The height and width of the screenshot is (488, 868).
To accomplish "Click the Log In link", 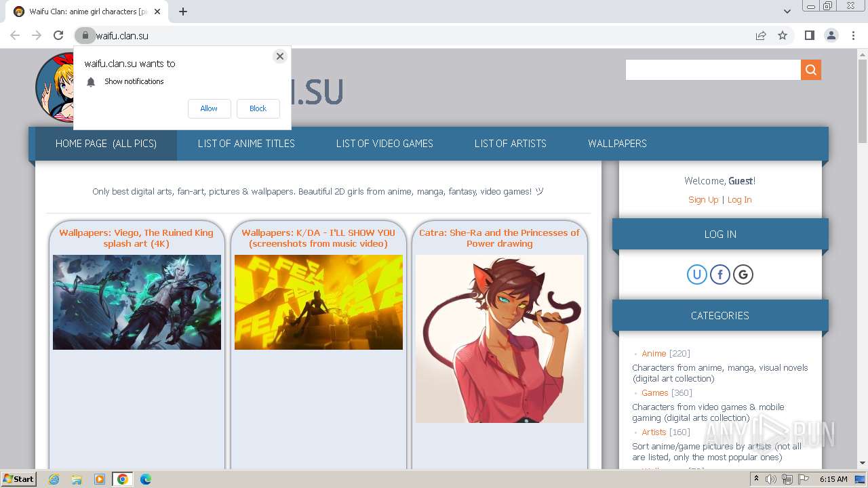I will pos(739,200).
